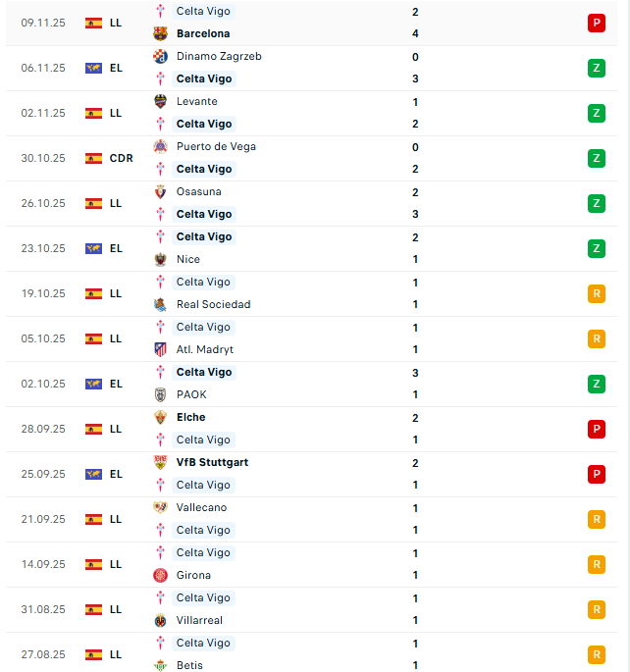
Task: Click the orange R badge on 19.10.25 match
Action: coord(596,293)
